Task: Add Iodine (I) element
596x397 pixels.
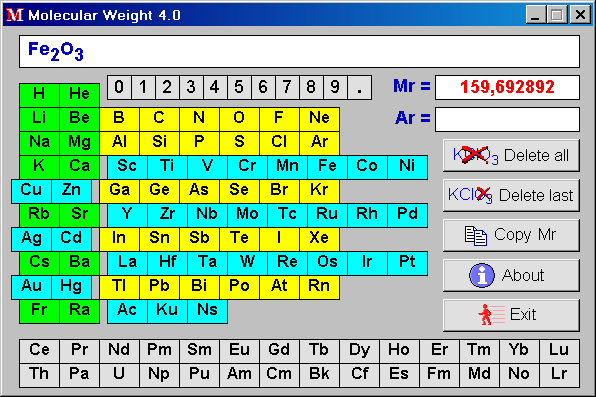Action: pyautogui.click(x=279, y=239)
